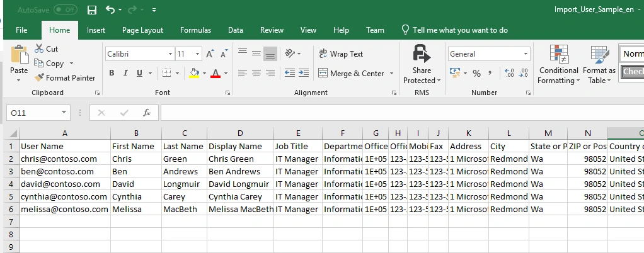This screenshot has height=253, width=644.
Task: Open the Customize Quick Access Toolbar dropdown
Action: 154,10
